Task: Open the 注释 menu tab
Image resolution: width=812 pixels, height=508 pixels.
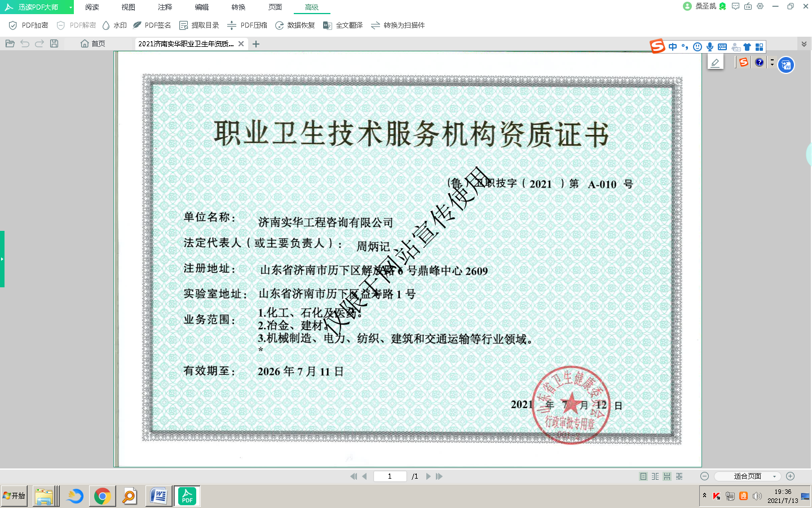Action: 165,7
